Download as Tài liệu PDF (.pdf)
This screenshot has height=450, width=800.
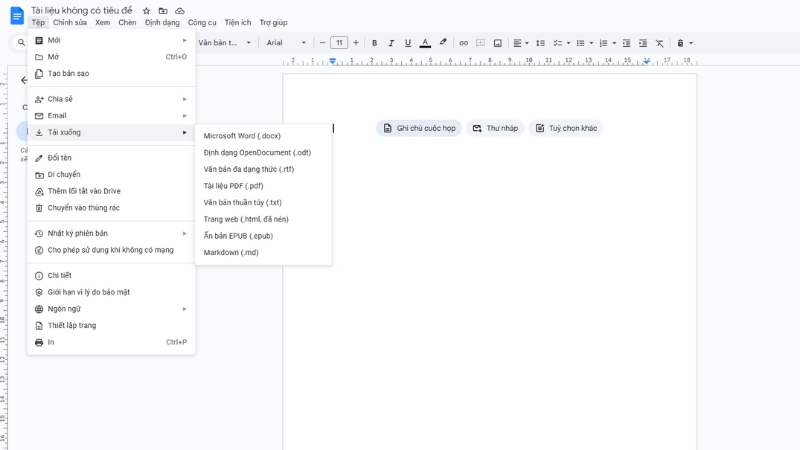pyautogui.click(x=263, y=186)
